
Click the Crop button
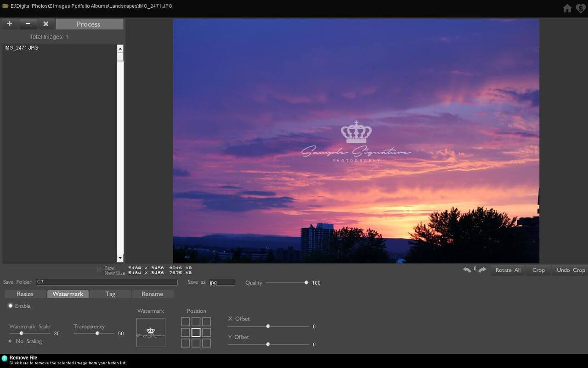[538, 270]
